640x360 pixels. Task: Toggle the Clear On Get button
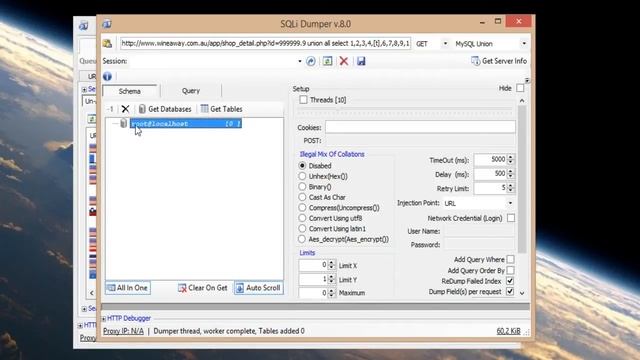203,288
